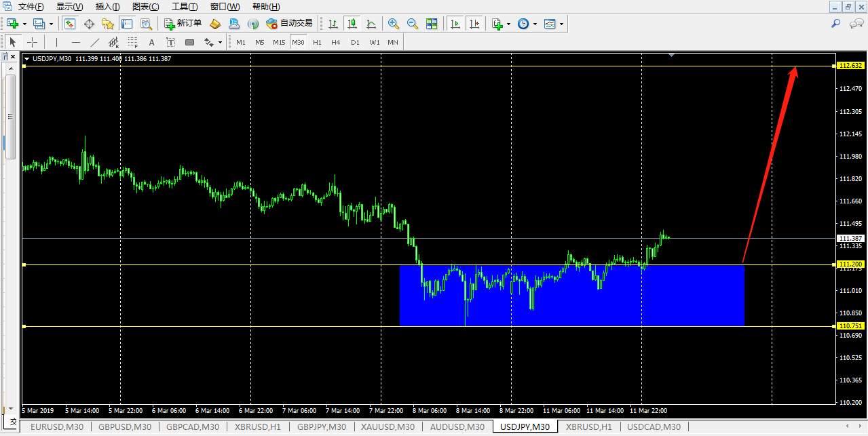Expand the Indicators dropdown arrow
This screenshot has height=436, width=868.
pyautogui.click(x=508, y=24)
